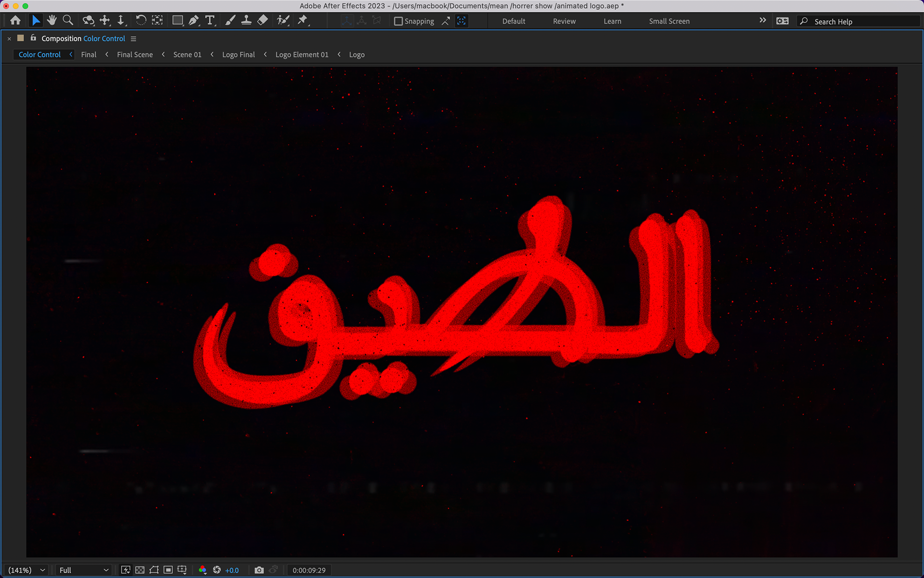Image resolution: width=924 pixels, height=578 pixels.
Task: Select the Rectangle shape tool
Action: tap(178, 20)
